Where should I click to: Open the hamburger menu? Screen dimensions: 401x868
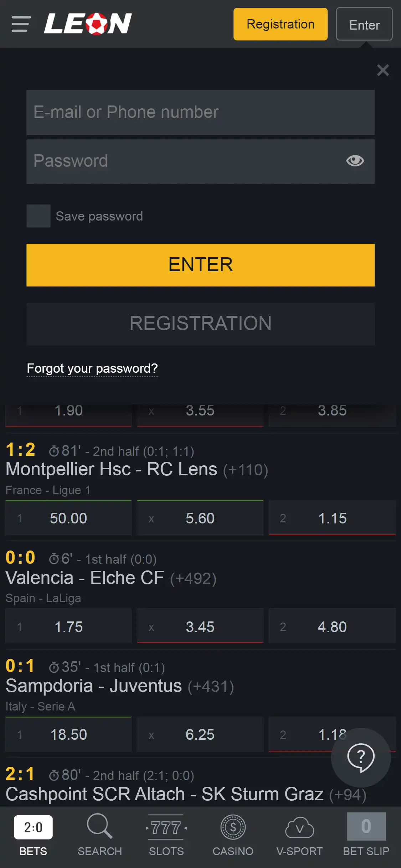pyautogui.click(x=21, y=24)
